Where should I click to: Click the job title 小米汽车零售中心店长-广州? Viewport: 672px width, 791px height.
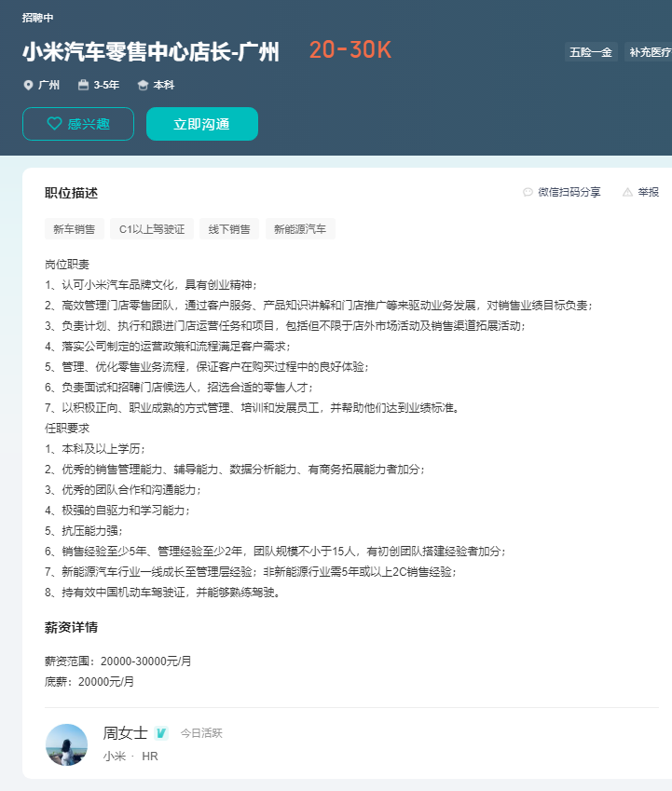tap(151, 51)
